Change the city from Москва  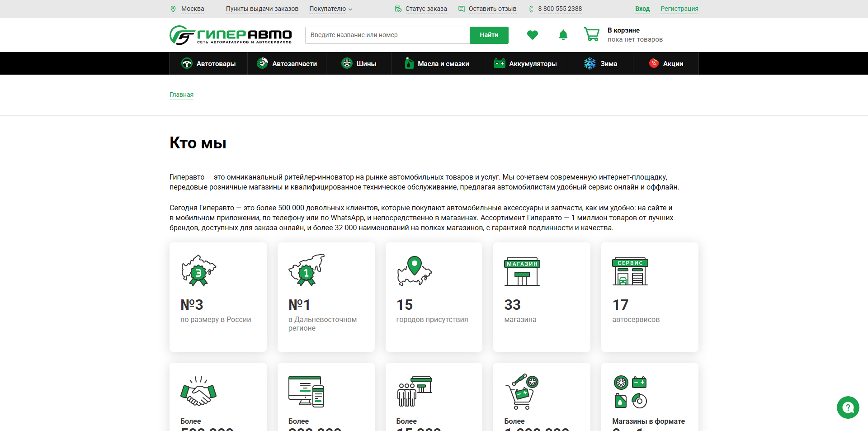coord(193,9)
